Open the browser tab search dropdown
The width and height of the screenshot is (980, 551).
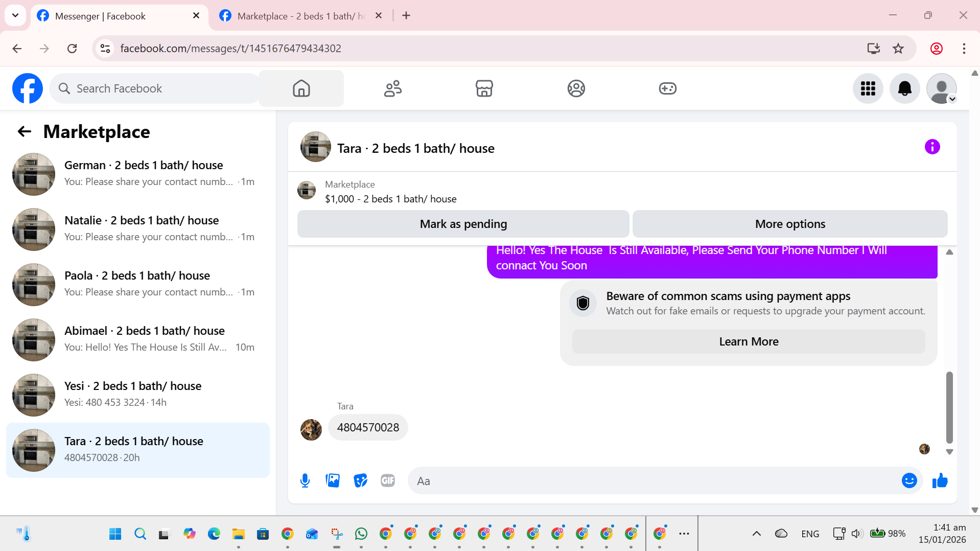[x=15, y=15]
